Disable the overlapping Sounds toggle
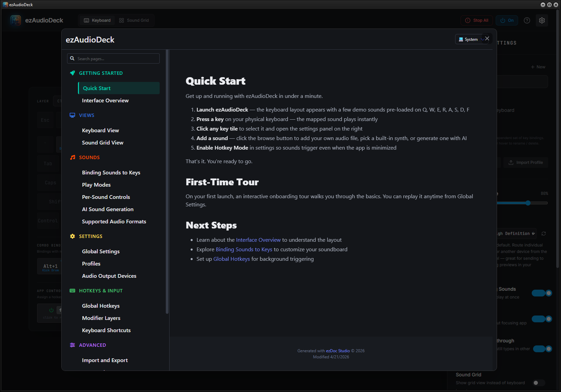The height and width of the screenshot is (392, 561). pos(542,293)
